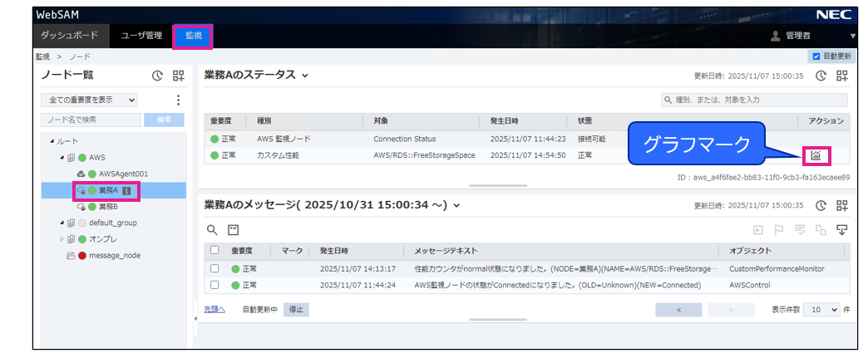
Task: Expand the 業務Aのステータス title chevron
Action: click(305, 76)
